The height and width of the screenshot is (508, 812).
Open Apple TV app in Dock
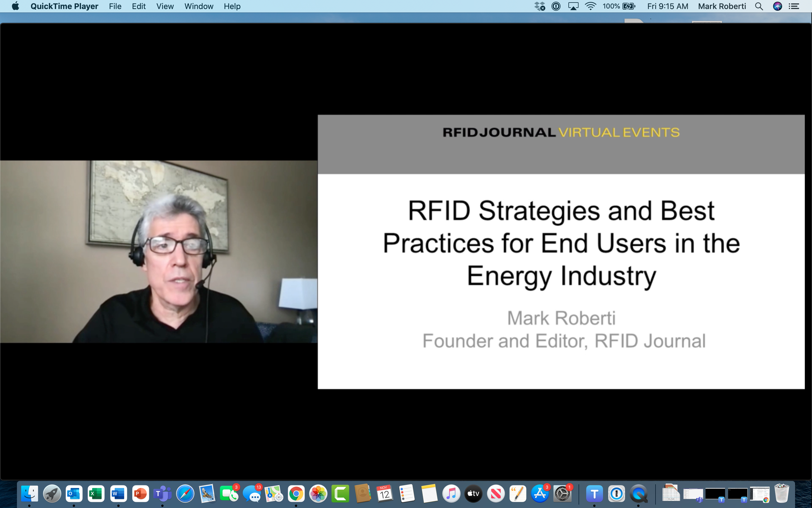(x=473, y=494)
